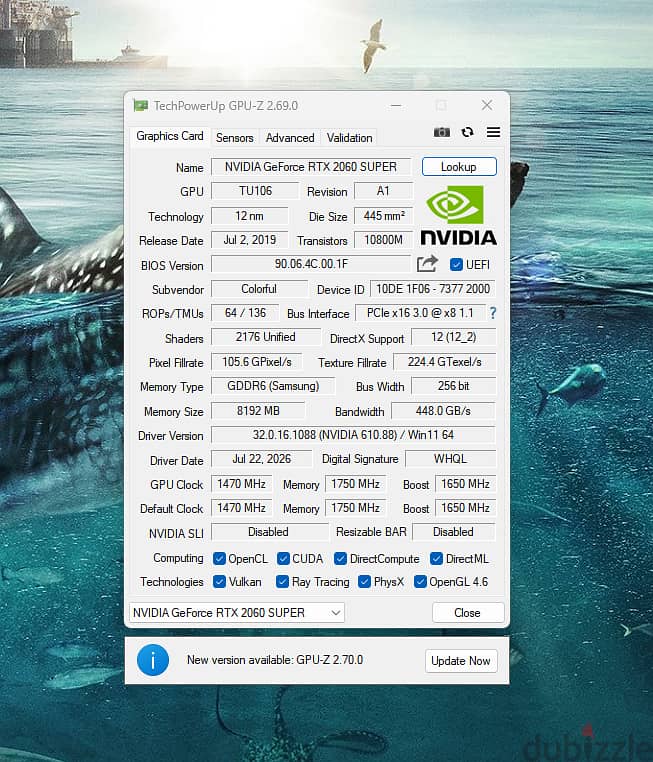Select the Graphics Card tab
653x762 pixels.
point(170,136)
